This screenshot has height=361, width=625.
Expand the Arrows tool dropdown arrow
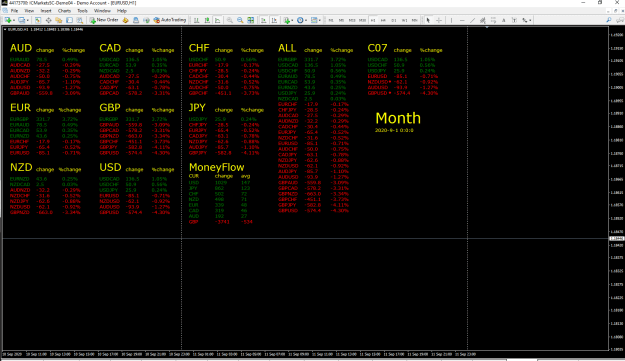click(x=530, y=20)
